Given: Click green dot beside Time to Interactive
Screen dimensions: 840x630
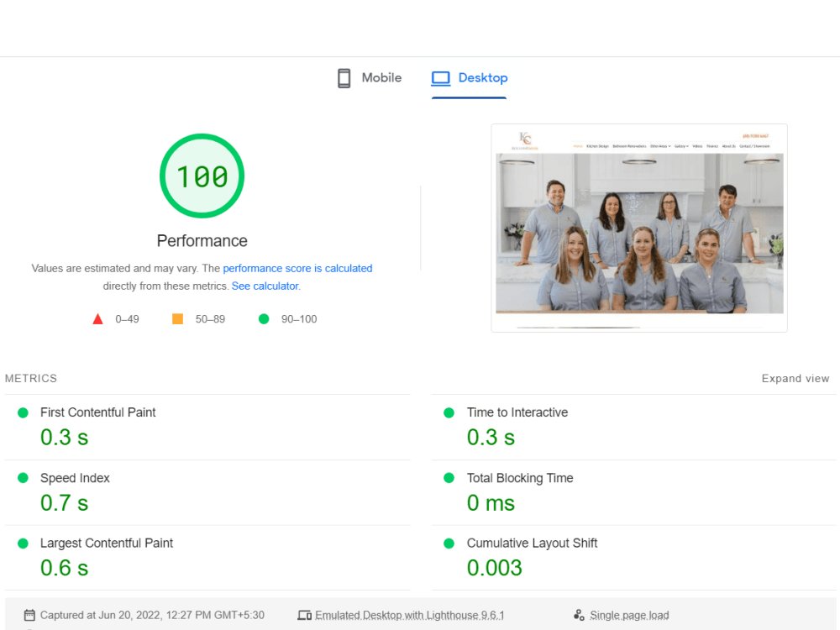Looking at the screenshot, I should [449, 412].
